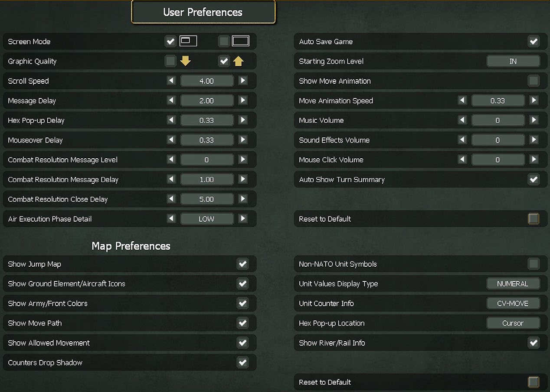Reset map preferences to default
The image size is (550, 392).
tap(534, 382)
